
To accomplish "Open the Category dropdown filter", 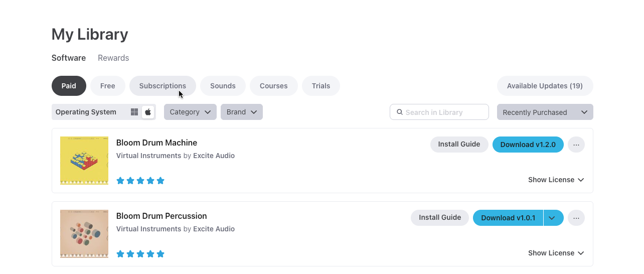I will (190, 112).
